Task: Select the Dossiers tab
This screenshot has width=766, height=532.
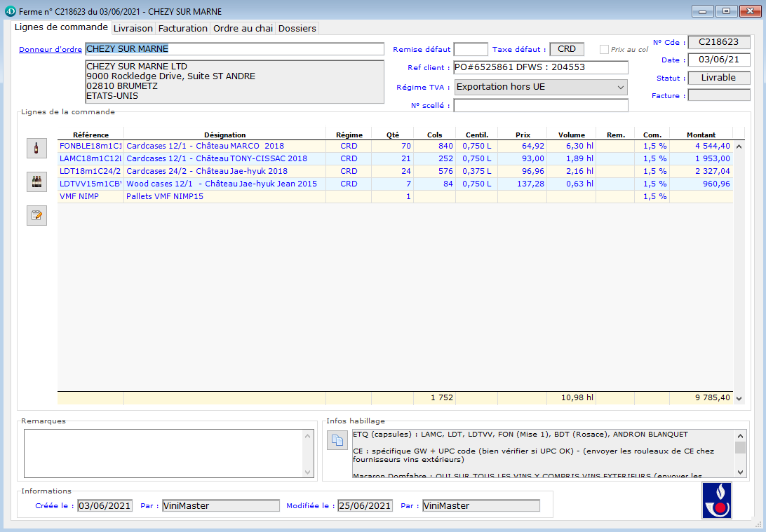Action: point(297,28)
